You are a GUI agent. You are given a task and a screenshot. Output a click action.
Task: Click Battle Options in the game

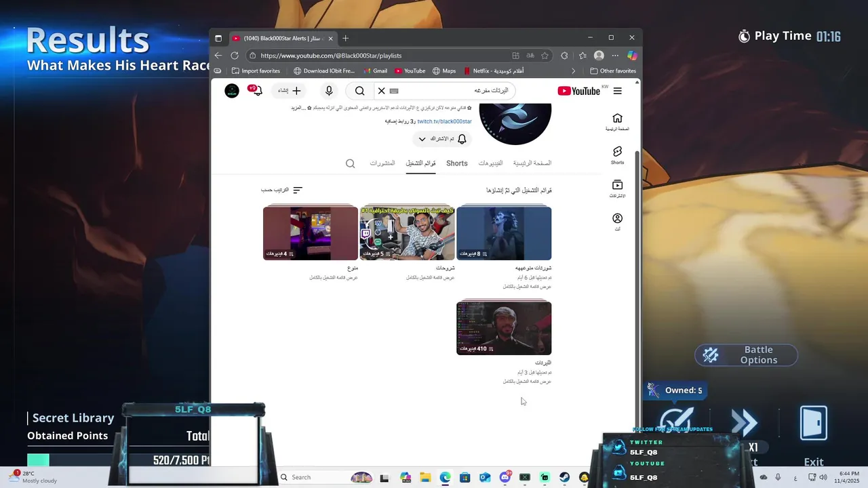tap(746, 355)
